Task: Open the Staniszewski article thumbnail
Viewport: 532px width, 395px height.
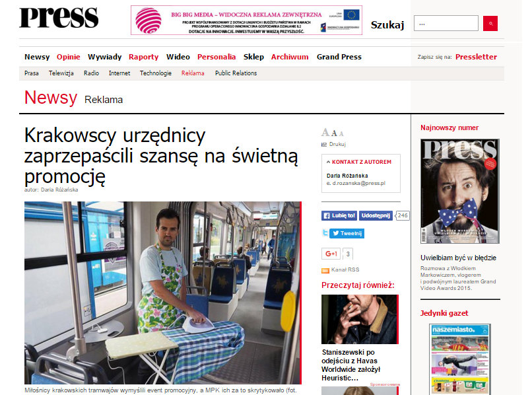Action: (360, 319)
